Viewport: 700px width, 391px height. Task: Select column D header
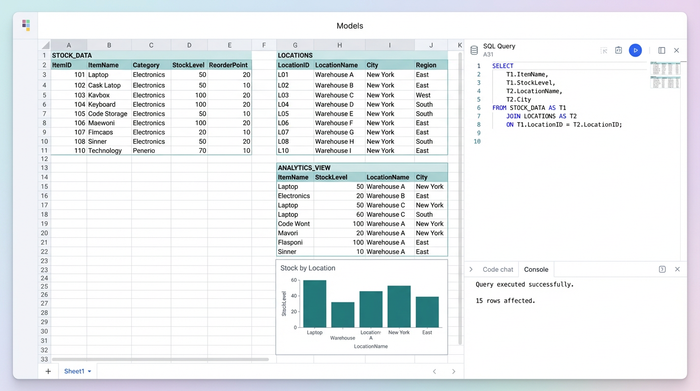(x=189, y=45)
